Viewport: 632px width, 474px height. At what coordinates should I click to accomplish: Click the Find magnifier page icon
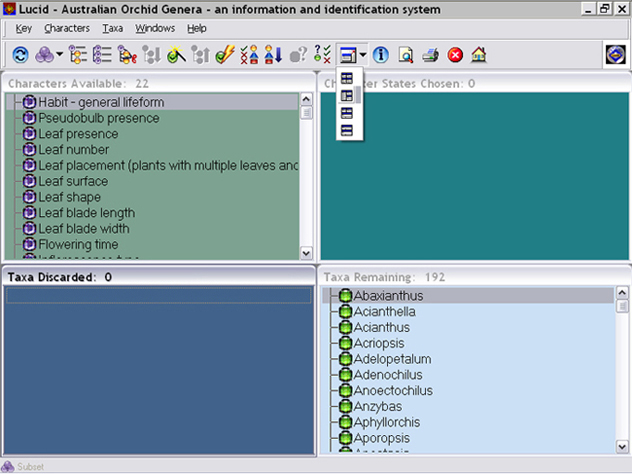[x=405, y=55]
